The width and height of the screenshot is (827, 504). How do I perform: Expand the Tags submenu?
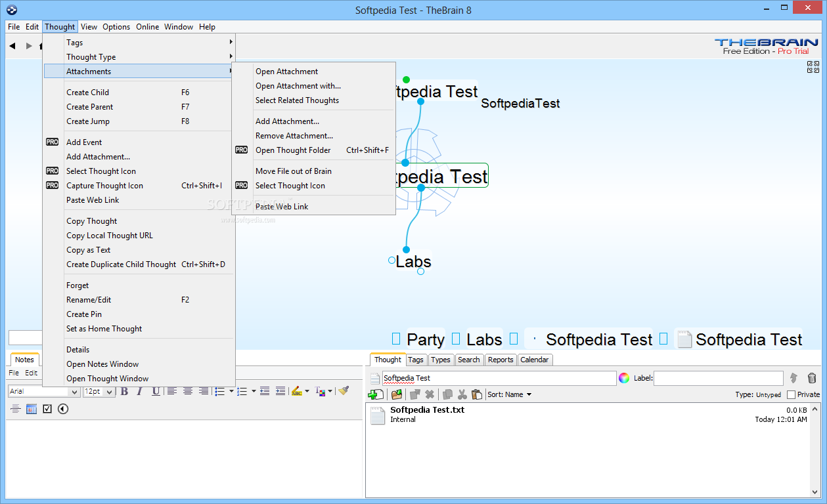pos(139,43)
